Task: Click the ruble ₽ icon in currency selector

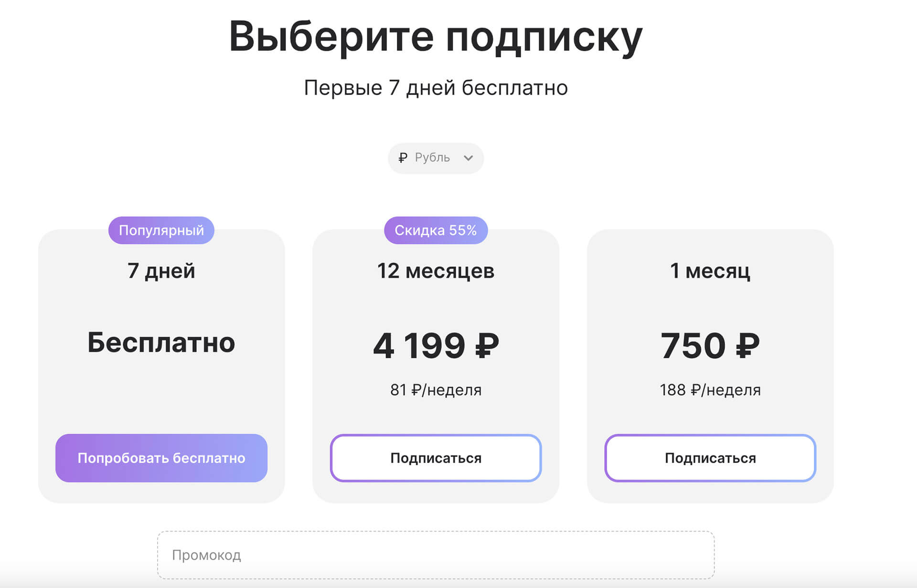Action: click(x=404, y=158)
